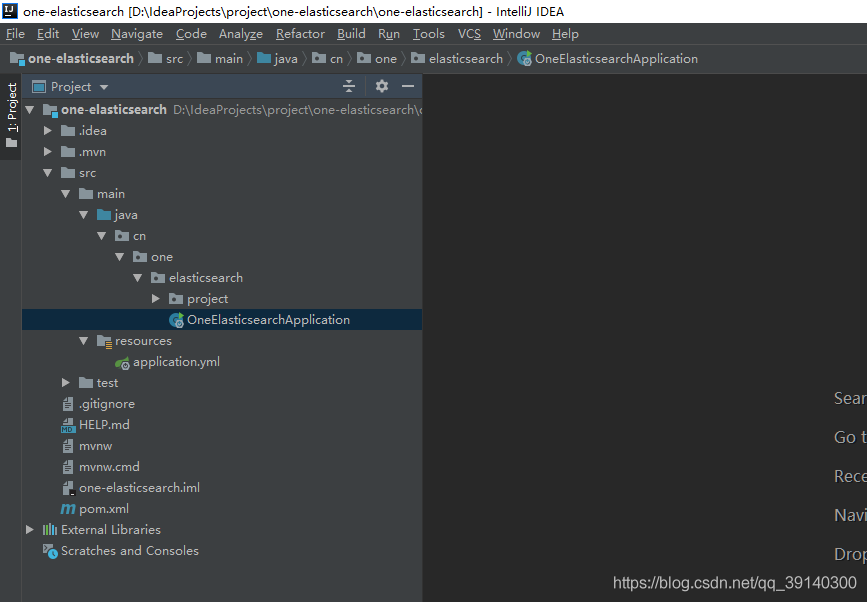Expand the test folder
This screenshot has height=602, width=867.
[x=65, y=383]
